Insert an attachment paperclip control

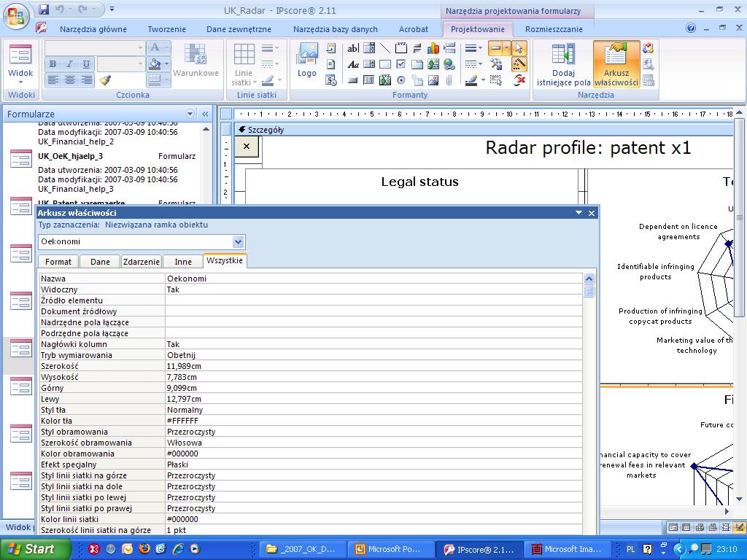click(x=449, y=80)
